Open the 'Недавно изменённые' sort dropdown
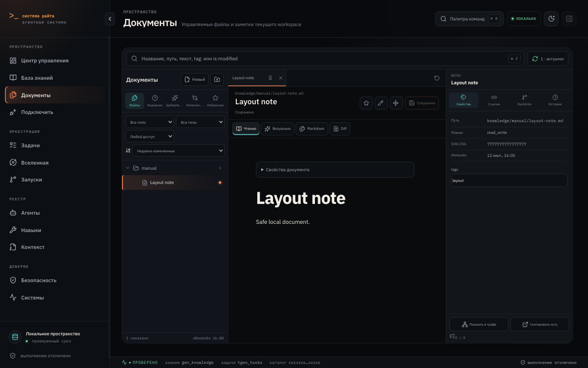This screenshot has height=368, width=588. pyautogui.click(x=178, y=151)
